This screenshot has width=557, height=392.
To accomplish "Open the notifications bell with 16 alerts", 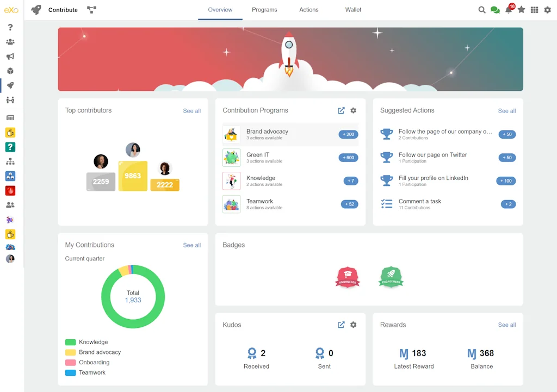I will click(x=508, y=10).
